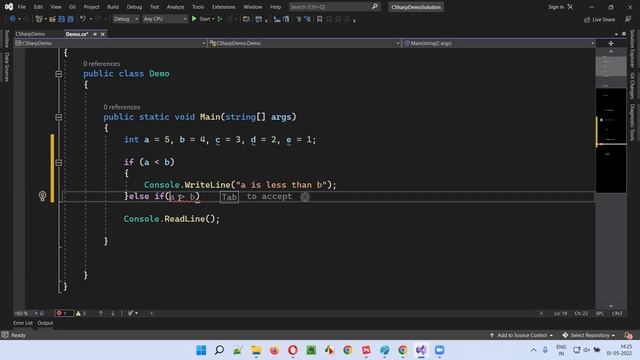Click the split editor plus icon

[611, 43]
